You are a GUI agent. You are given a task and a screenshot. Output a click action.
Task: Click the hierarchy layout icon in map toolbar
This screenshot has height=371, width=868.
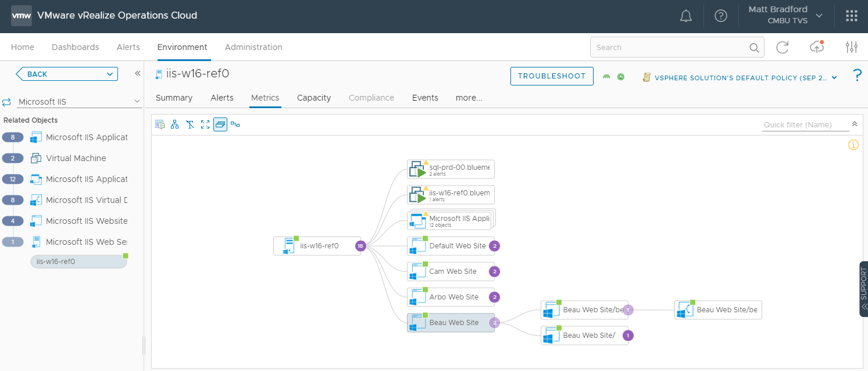[174, 124]
